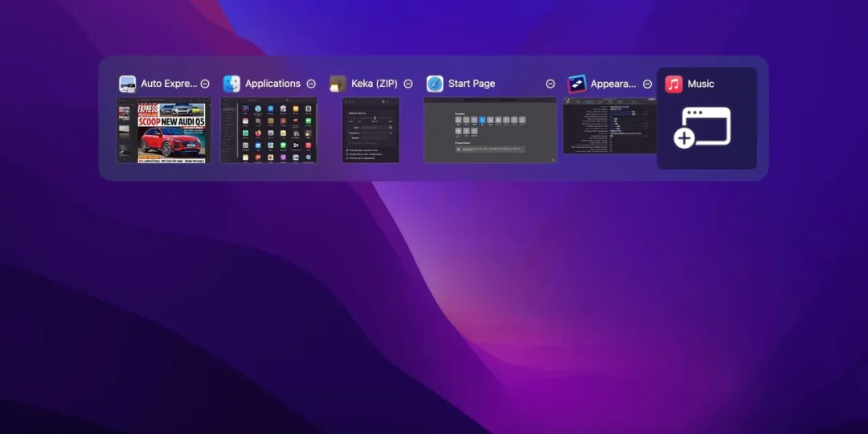Click the minus button next to Applications
868x434 pixels.
(311, 84)
